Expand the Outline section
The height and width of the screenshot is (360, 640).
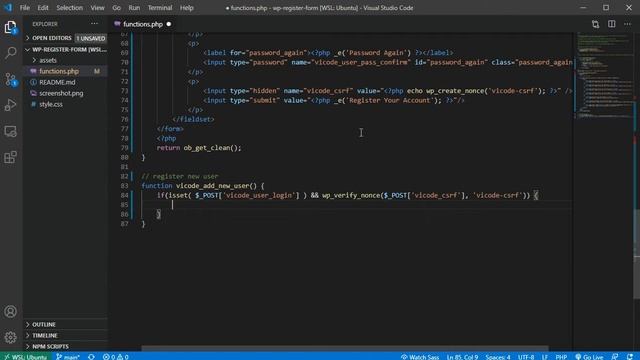[x=65, y=324]
